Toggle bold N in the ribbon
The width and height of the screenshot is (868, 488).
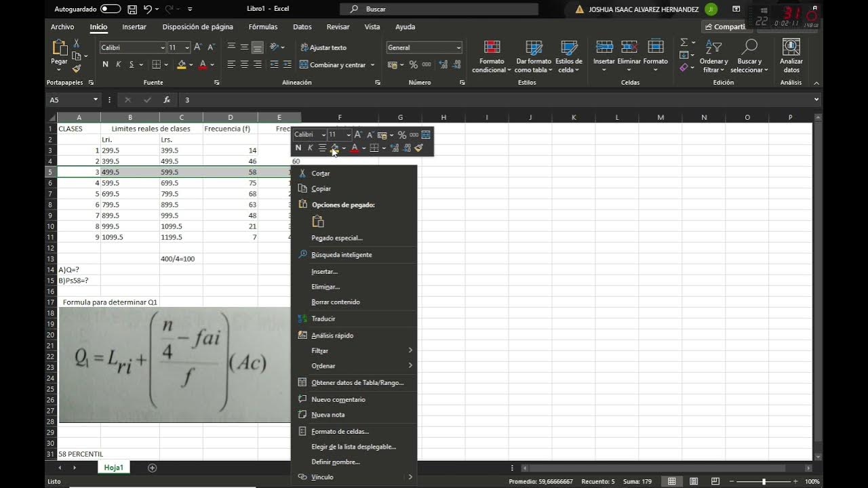pos(105,64)
